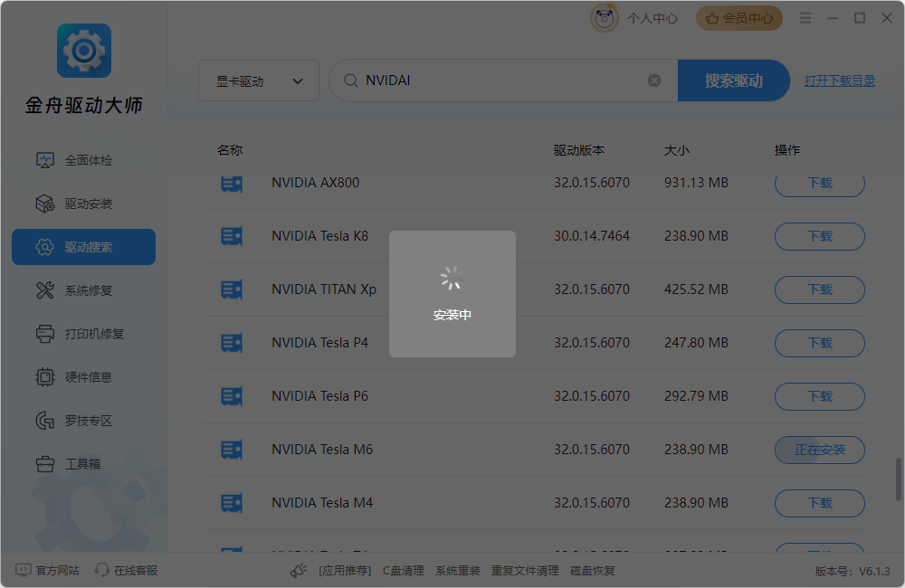Open 个人中心
The width and height of the screenshot is (905, 588).
[x=653, y=18]
